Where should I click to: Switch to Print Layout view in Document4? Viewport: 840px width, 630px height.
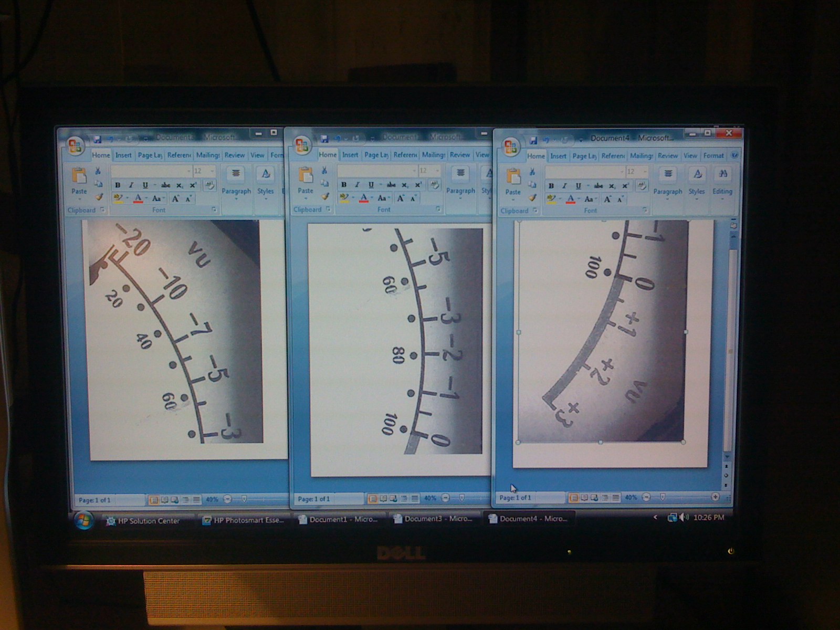click(574, 497)
